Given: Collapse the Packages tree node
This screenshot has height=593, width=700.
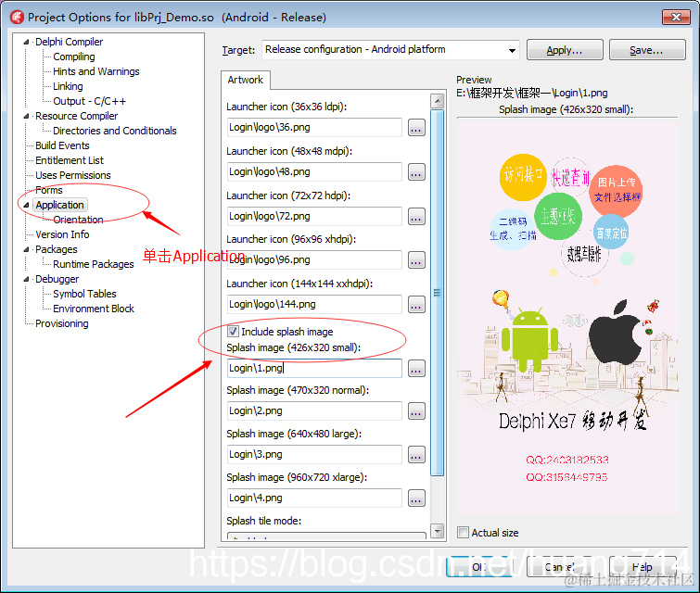Looking at the screenshot, I should [26, 249].
